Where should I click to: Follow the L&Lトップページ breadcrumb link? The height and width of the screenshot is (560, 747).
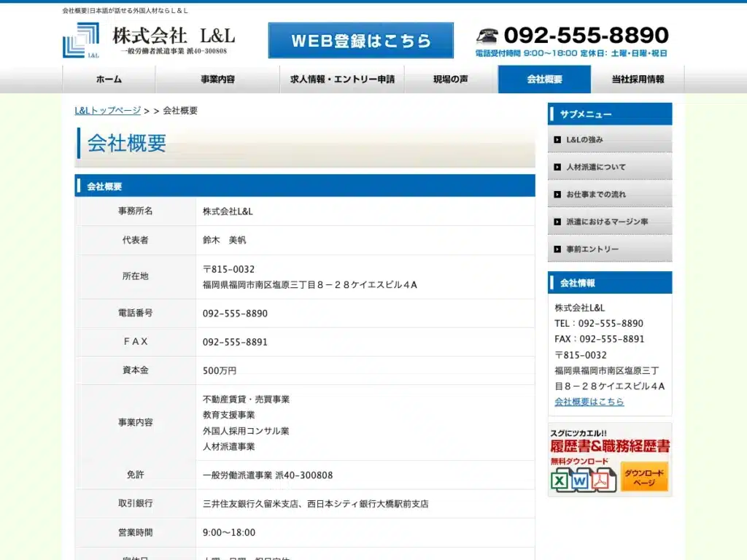tap(108, 111)
